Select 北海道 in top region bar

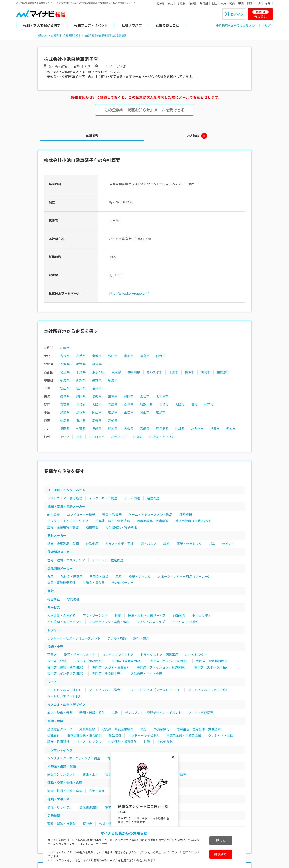coord(160,3)
